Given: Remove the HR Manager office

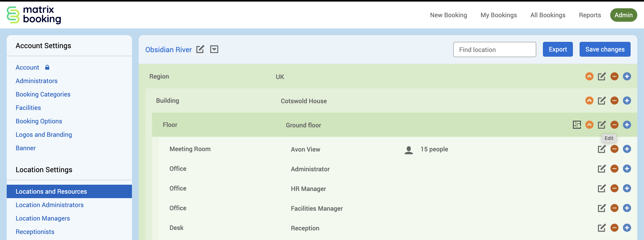Looking at the screenshot, I should (614, 189).
